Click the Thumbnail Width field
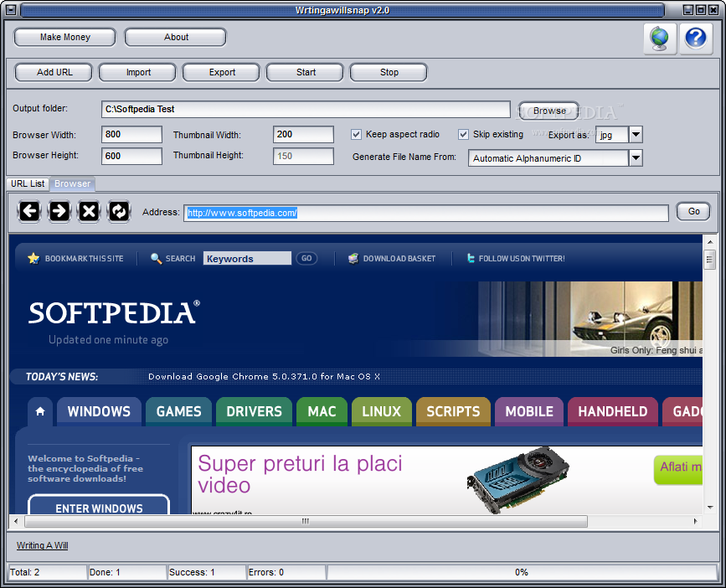 303,134
